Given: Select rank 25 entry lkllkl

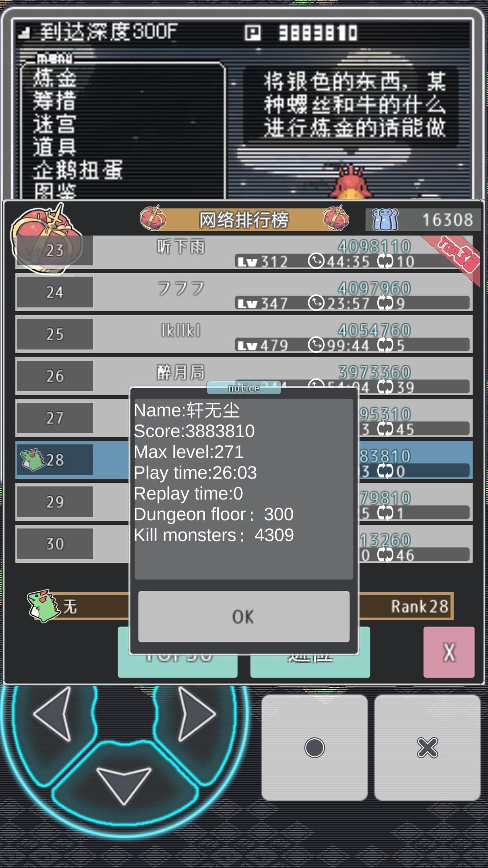Looking at the screenshot, I should tap(244, 334).
